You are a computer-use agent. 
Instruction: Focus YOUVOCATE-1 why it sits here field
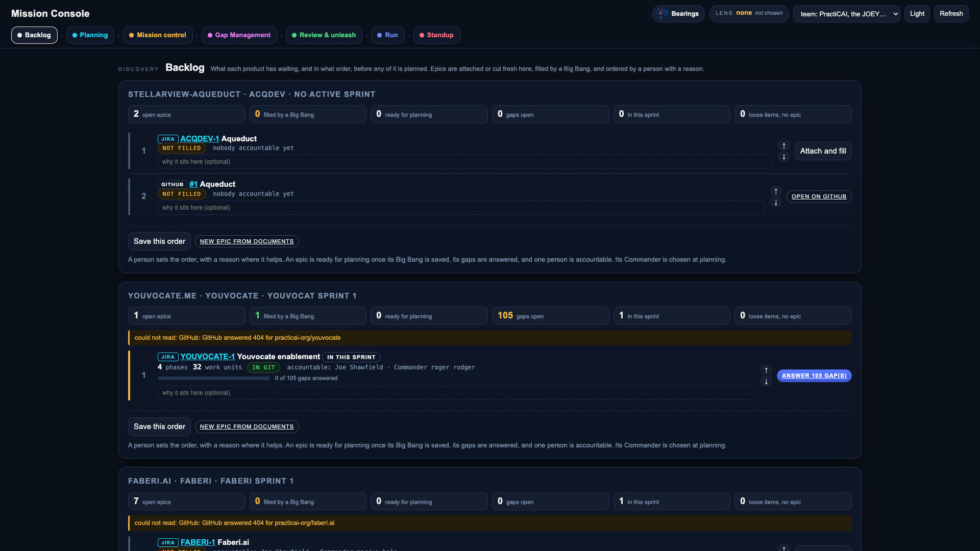coord(456,393)
